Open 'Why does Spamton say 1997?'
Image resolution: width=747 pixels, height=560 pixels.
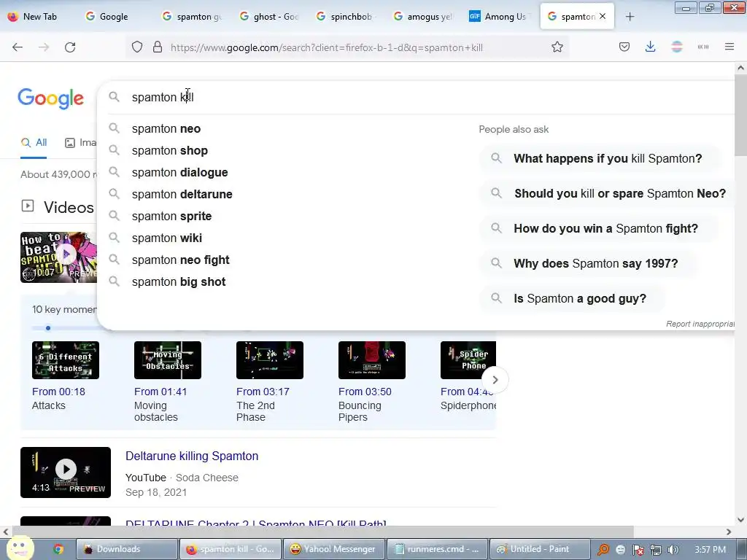[589, 263]
